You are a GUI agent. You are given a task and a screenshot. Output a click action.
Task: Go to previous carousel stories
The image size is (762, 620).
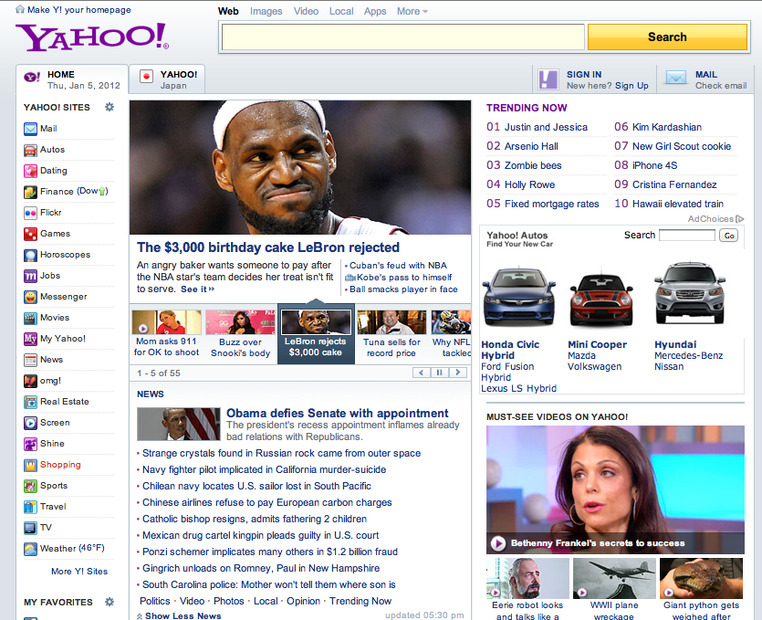(x=421, y=373)
